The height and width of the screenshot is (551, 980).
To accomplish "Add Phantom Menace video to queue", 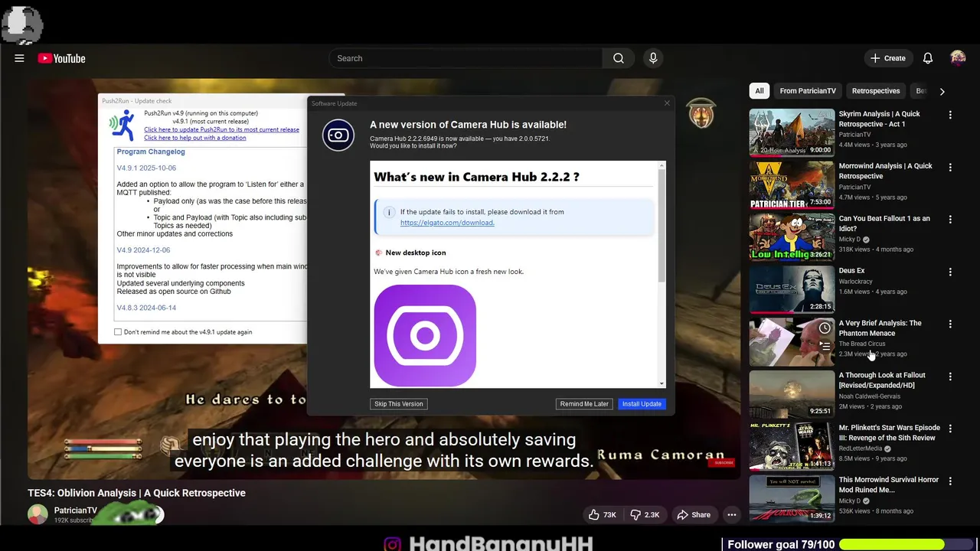I will pos(825,346).
